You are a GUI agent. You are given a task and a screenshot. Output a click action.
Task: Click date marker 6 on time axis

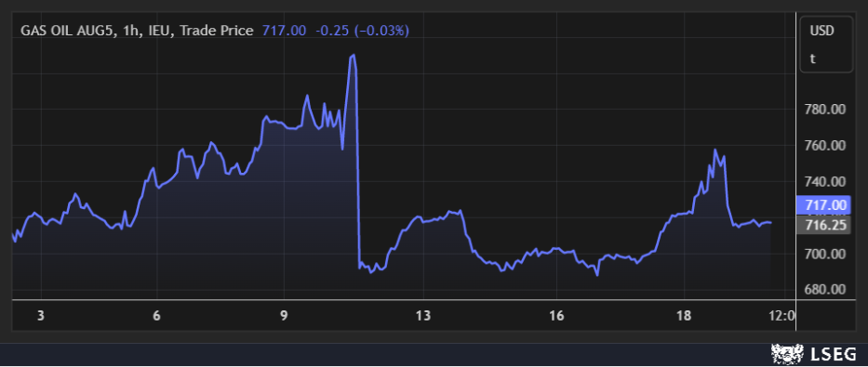point(156,316)
